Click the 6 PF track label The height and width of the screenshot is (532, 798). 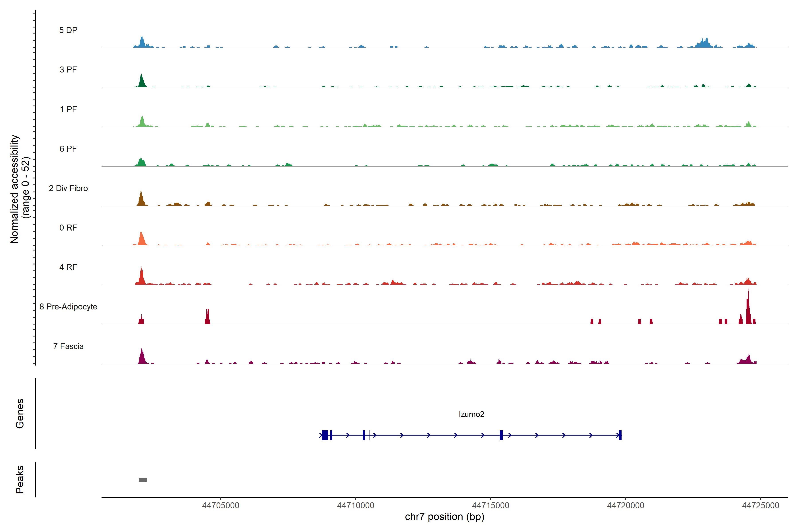68,149
